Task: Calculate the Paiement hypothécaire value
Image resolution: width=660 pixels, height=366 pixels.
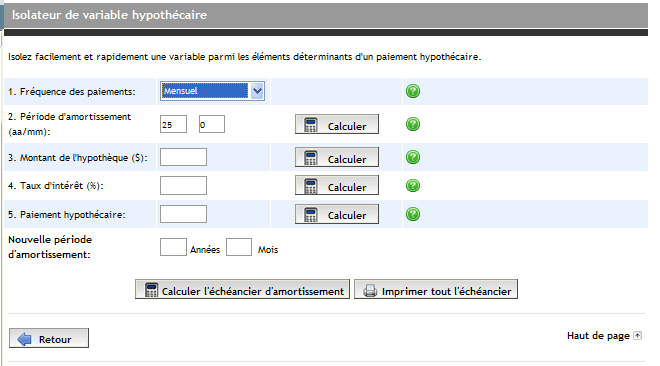Action: click(337, 214)
